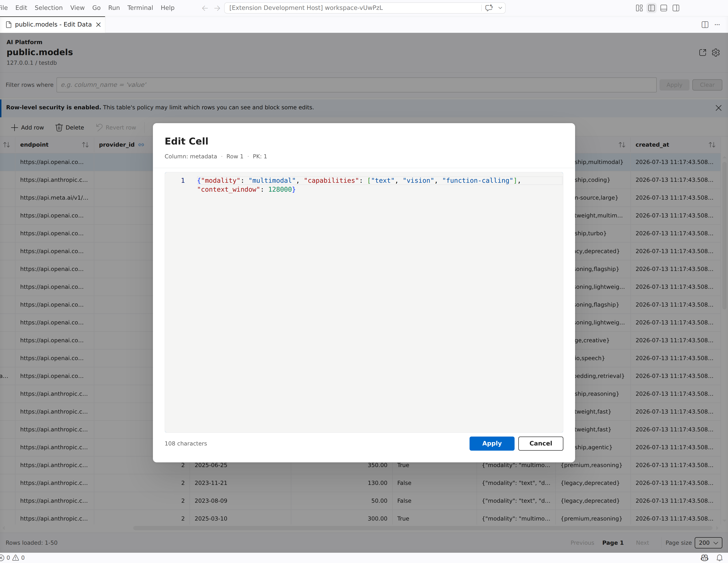
Task: Open table settings gear icon
Action: coord(716,52)
